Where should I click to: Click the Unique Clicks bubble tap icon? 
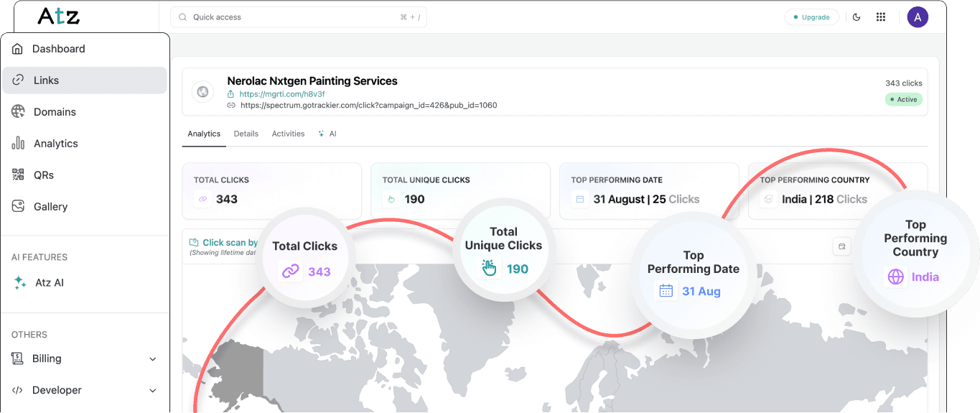(x=490, y=269)
